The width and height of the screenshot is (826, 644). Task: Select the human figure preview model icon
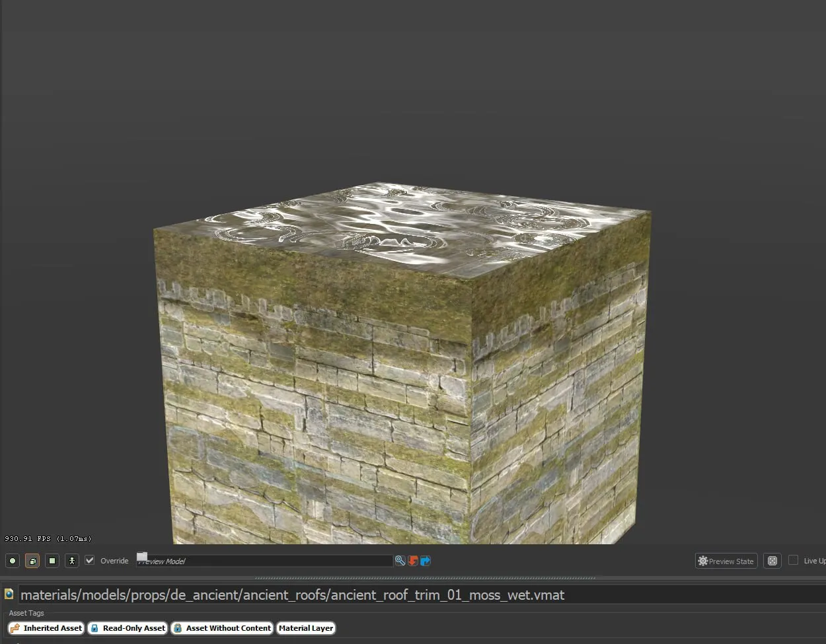(72, 561)
